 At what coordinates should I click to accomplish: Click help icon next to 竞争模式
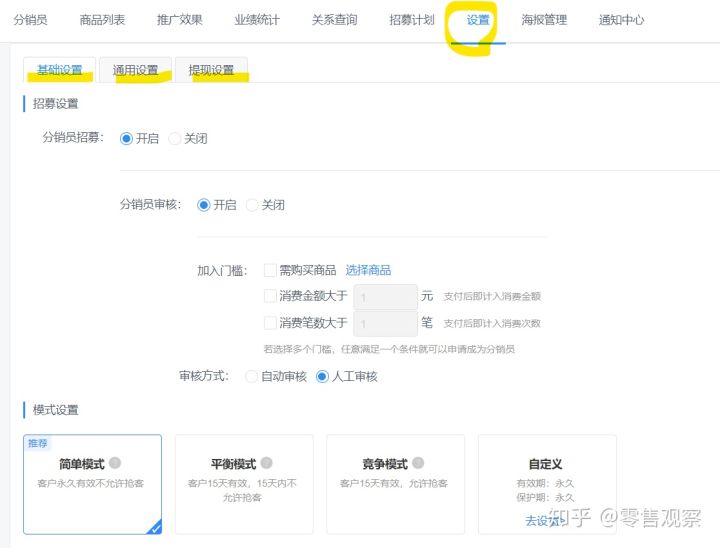[x=418, y=463]
